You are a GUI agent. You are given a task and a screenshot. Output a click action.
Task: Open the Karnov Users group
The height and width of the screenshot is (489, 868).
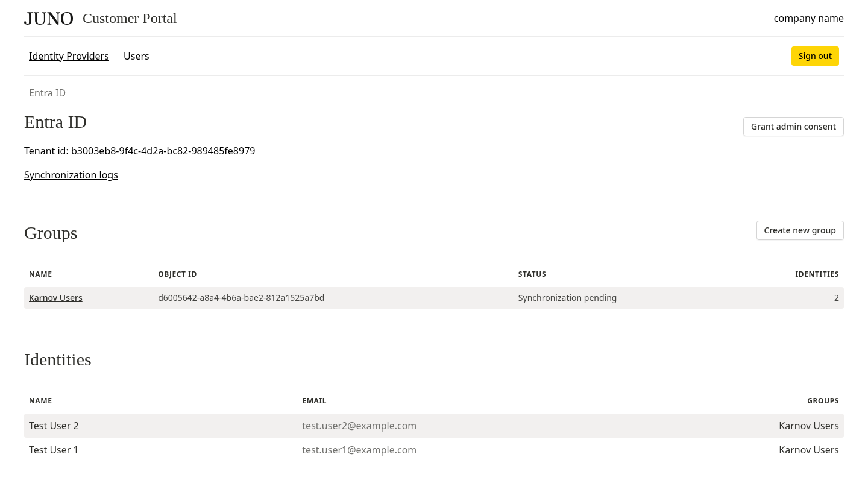(55, 297)
